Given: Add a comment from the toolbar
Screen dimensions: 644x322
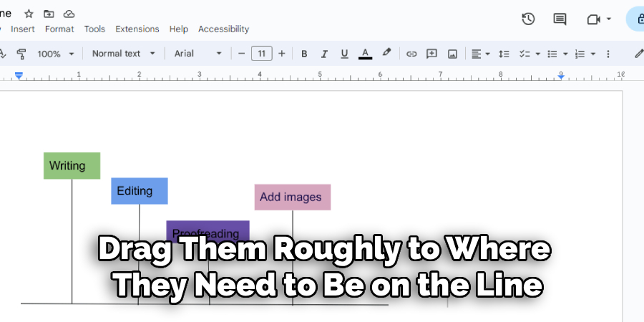Looking at the screenshot, I should click(x=431, y=54).
